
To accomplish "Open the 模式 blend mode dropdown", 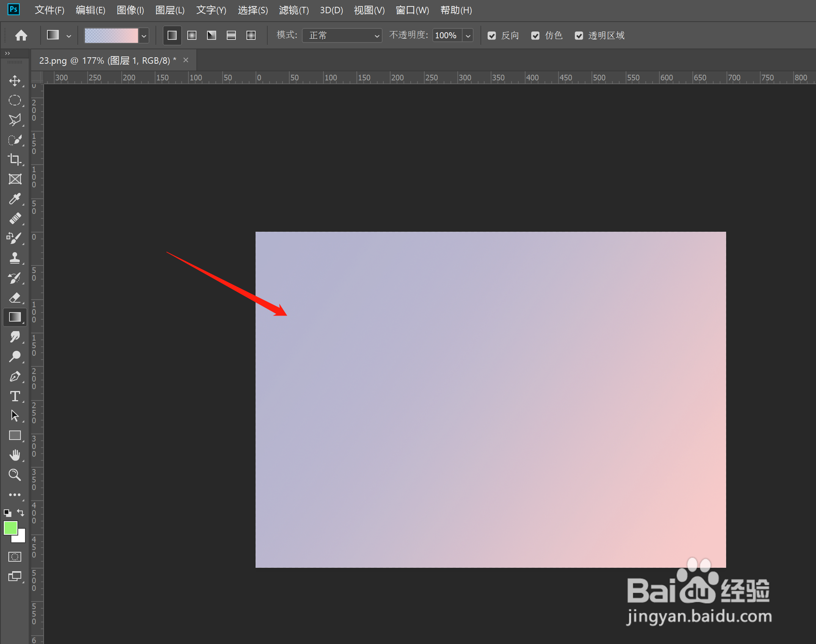I will pos(342,36).
